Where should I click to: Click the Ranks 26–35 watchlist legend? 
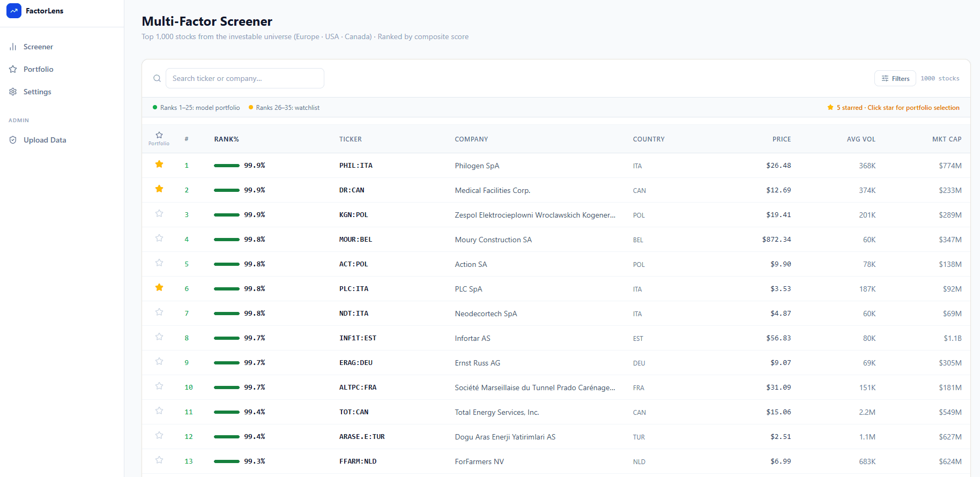point(284,108)
